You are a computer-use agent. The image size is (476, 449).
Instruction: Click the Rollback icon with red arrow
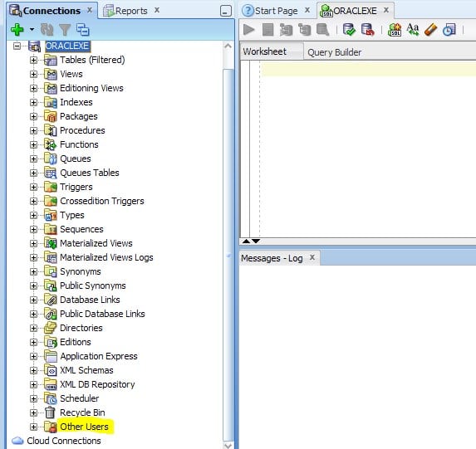click(x=368, y=30)
